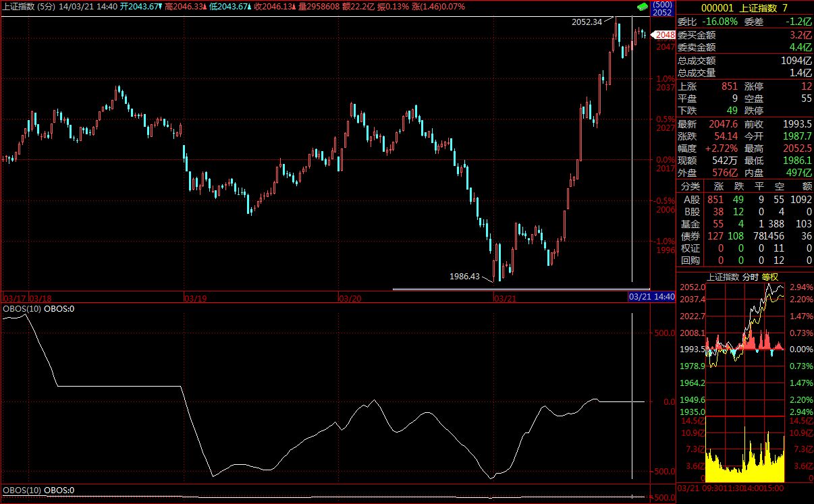Select the A股 row in the category table
This screenshot has height=504, width=814.
691,199
